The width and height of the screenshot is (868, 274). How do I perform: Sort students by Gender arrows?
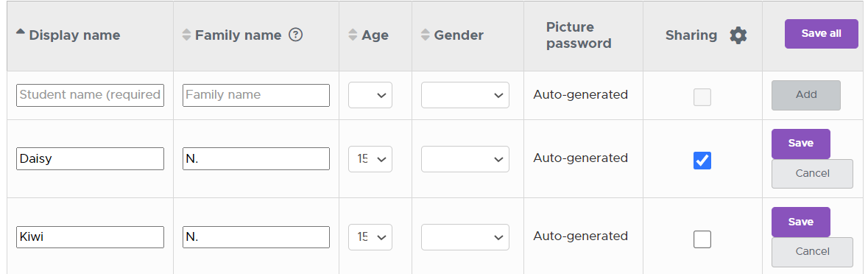pos(425,35)
